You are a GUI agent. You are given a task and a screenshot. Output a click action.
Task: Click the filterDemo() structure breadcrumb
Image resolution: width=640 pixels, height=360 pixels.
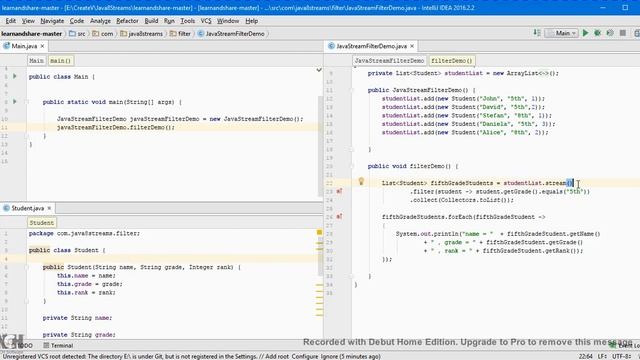[x=451, y=60]
